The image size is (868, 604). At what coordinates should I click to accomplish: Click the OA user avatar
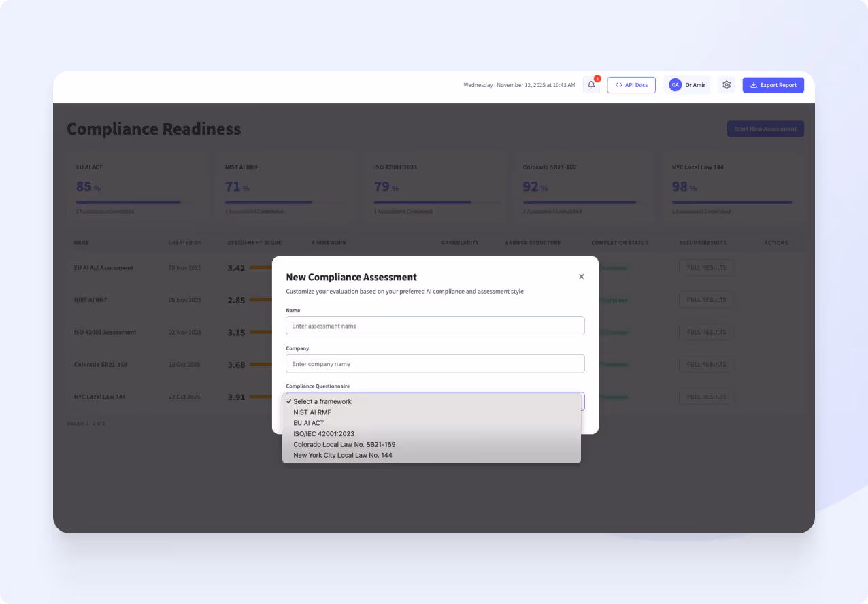(675, 85)
